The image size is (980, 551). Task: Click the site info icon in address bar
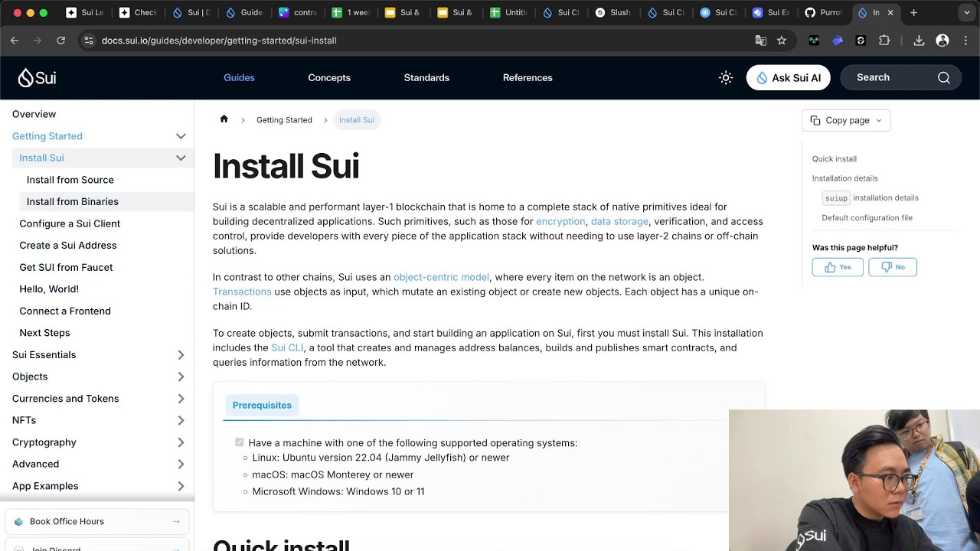(x=88, y=41)
